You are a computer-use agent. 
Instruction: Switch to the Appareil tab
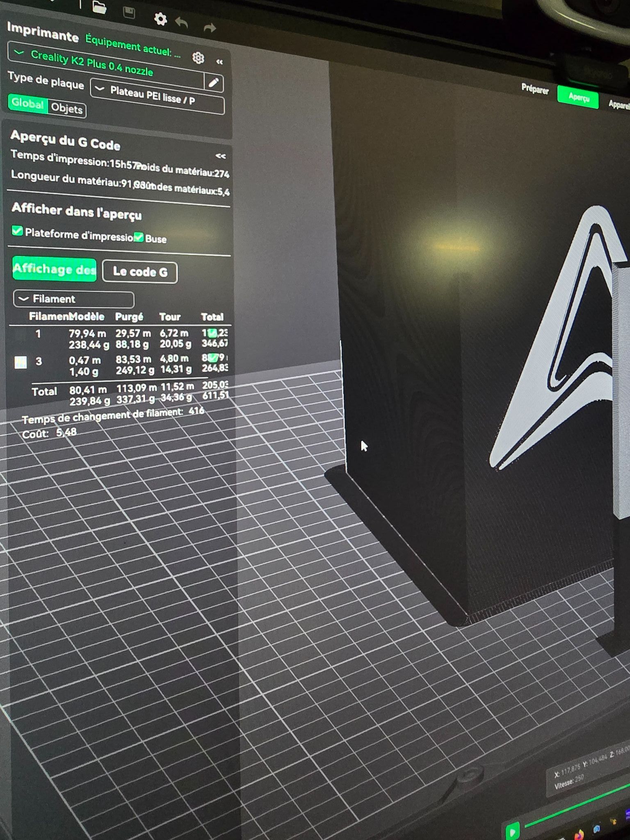pos(619,105)
